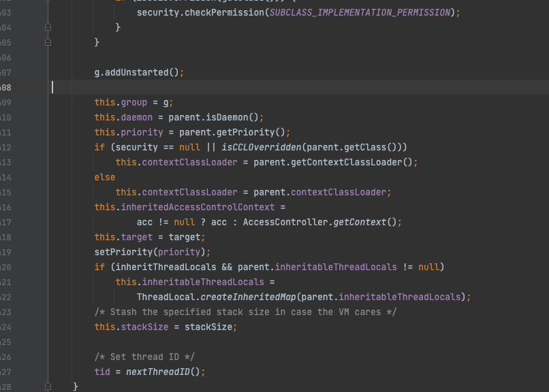Click parent.getClass() call
The image size is (549, 392).
(351, 147)
